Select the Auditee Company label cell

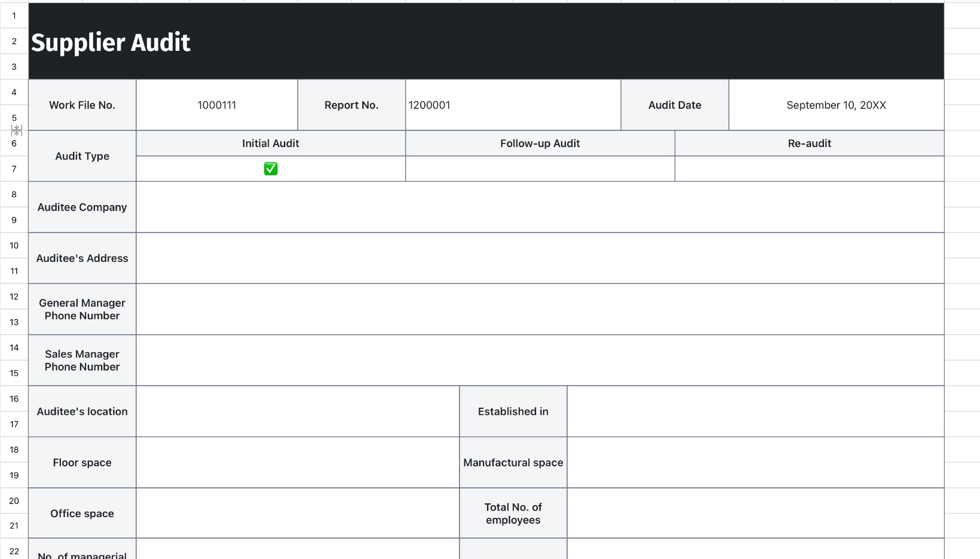pos(82,207)
